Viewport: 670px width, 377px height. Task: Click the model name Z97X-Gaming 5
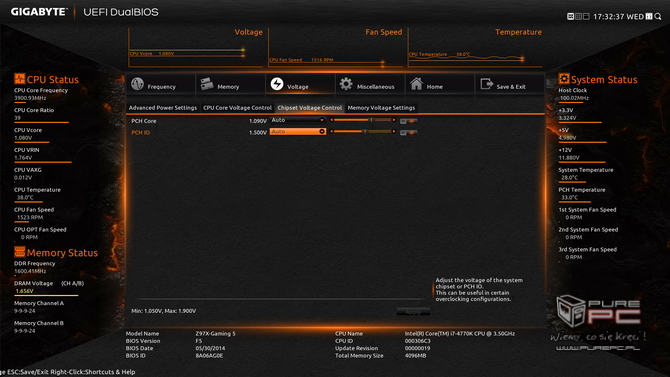tap(215, 333)
